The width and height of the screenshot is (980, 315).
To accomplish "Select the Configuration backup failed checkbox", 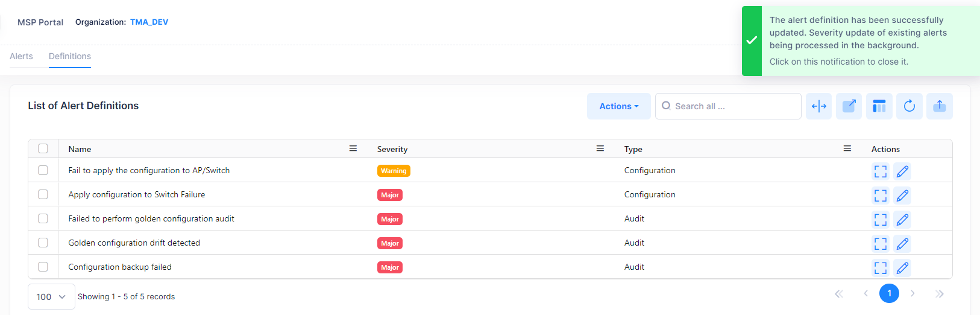I will tap(43, 267).
